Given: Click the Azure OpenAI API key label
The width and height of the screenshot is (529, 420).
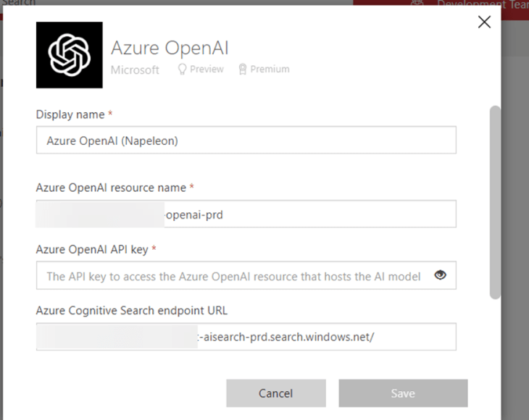Looking at the screenshot, I should (92, 249).
